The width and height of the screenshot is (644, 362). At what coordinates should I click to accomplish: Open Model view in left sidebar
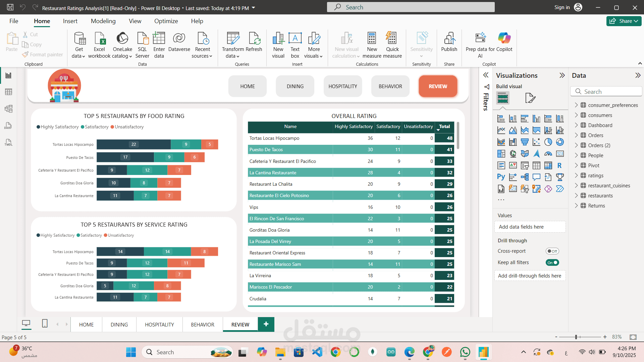pos(8,109)
